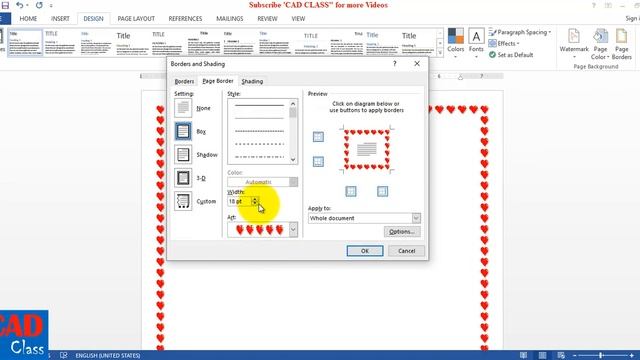
Task: Click the zoom slider handle
Action: tap(601, 356)
